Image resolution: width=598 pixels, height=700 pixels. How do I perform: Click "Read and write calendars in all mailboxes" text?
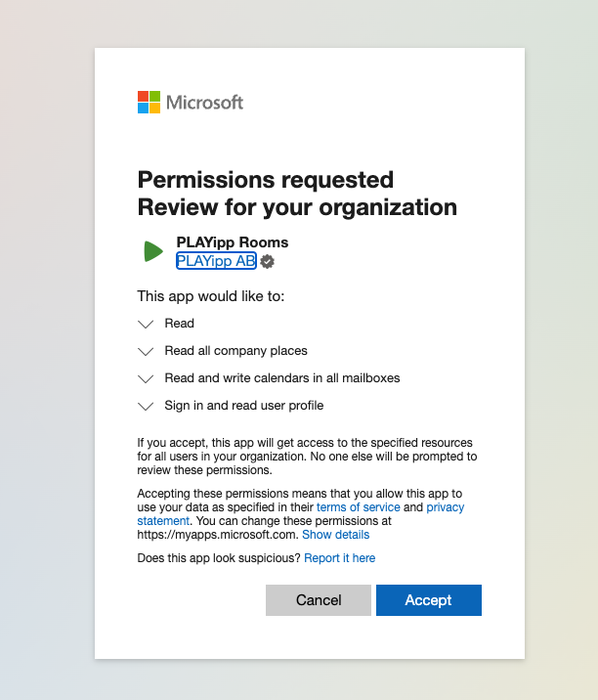point(281,378)
